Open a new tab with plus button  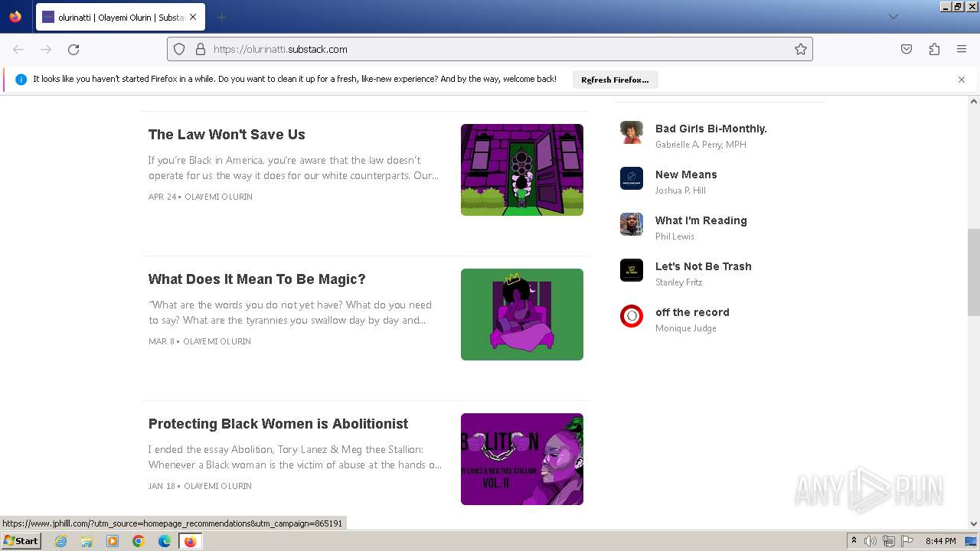point(221,17)
